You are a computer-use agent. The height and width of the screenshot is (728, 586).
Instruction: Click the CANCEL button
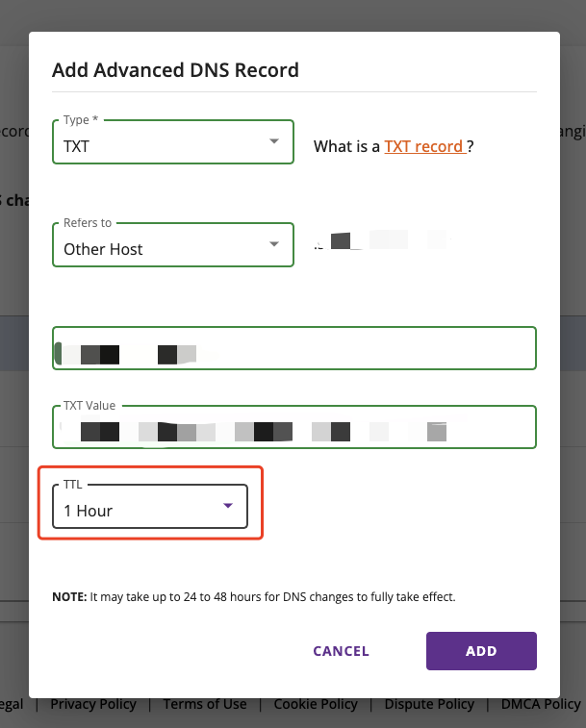341,651
